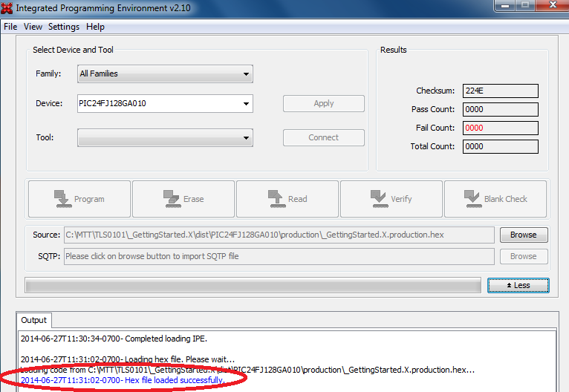Click the Read device memory button

pyautogui.click(x=287, y=199)
